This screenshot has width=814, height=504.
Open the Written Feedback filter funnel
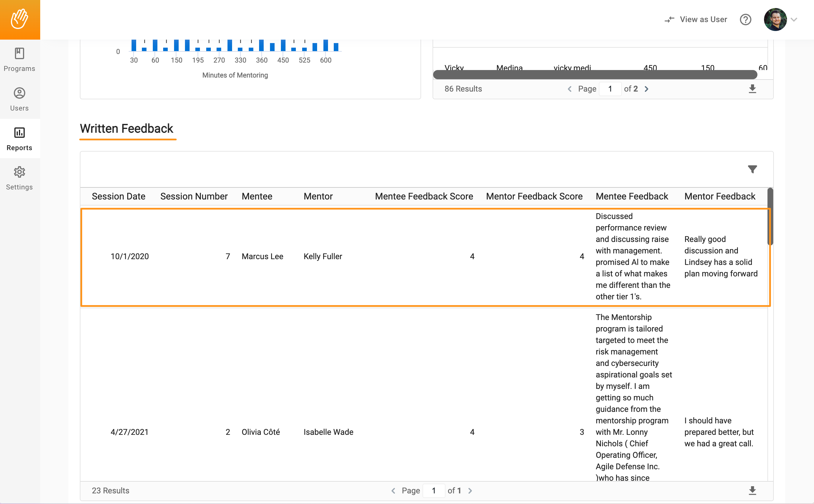tap(752, 169)
